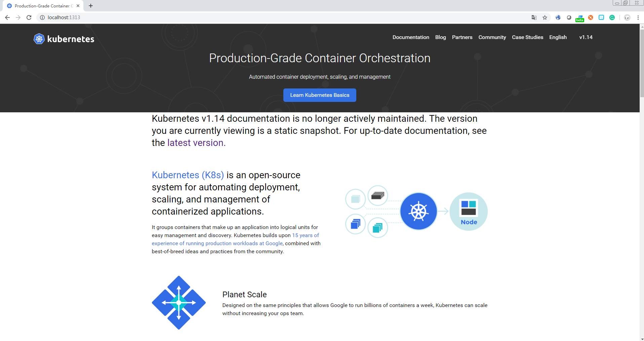644x341 pixels.
Task: Open the English language dropdown
Action: (558, 37)
